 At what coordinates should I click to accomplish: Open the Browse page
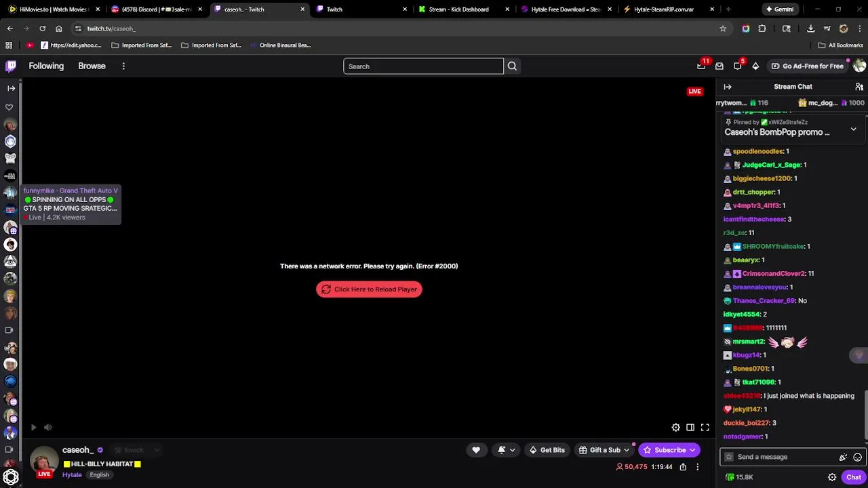tap(92, 66)
